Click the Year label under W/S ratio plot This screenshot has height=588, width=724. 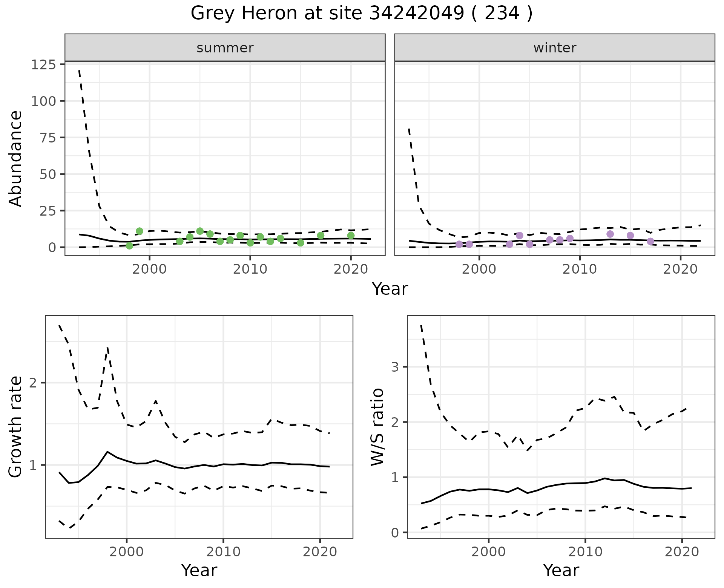coord(561,570)
